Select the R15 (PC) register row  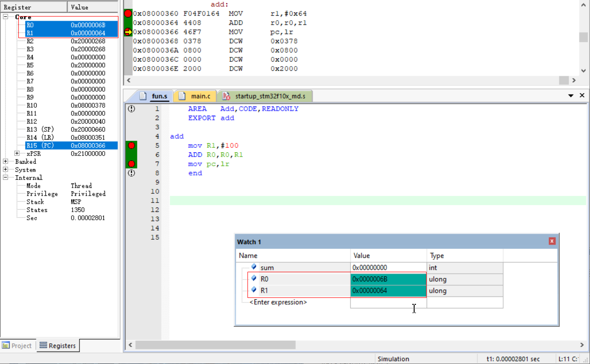point(71,146)
